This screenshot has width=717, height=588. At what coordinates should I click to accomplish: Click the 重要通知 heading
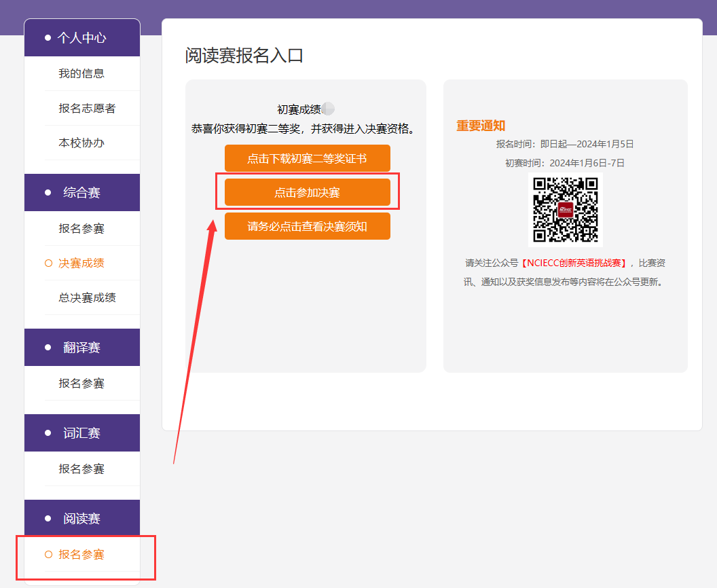click(481, 126)
